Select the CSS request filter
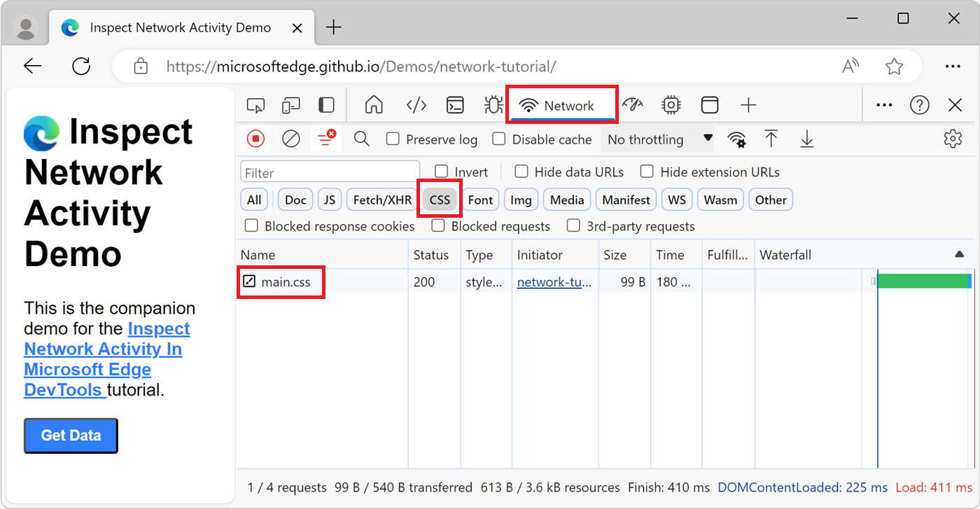980x509 pixels. 439,199
